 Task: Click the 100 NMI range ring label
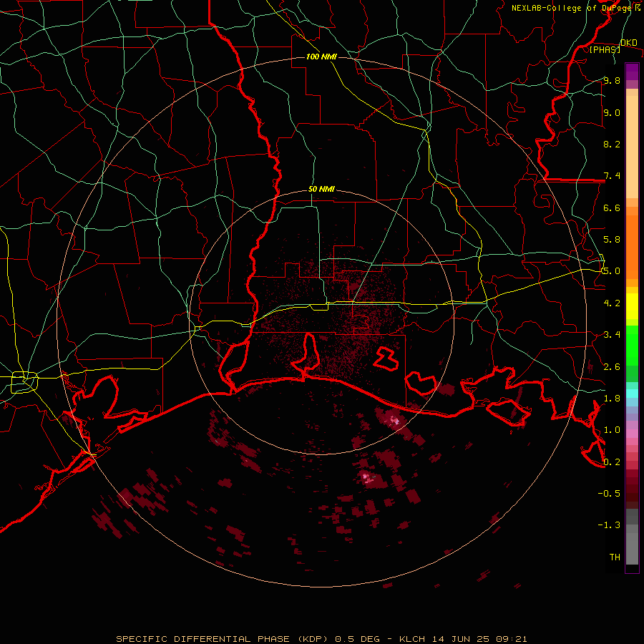(321, 57)
